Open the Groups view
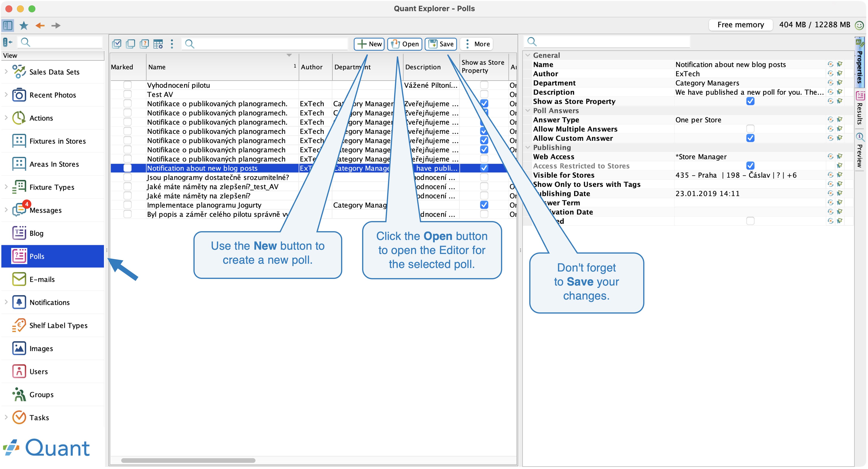This screenshot has height=469, width=868. click(53, 395)
